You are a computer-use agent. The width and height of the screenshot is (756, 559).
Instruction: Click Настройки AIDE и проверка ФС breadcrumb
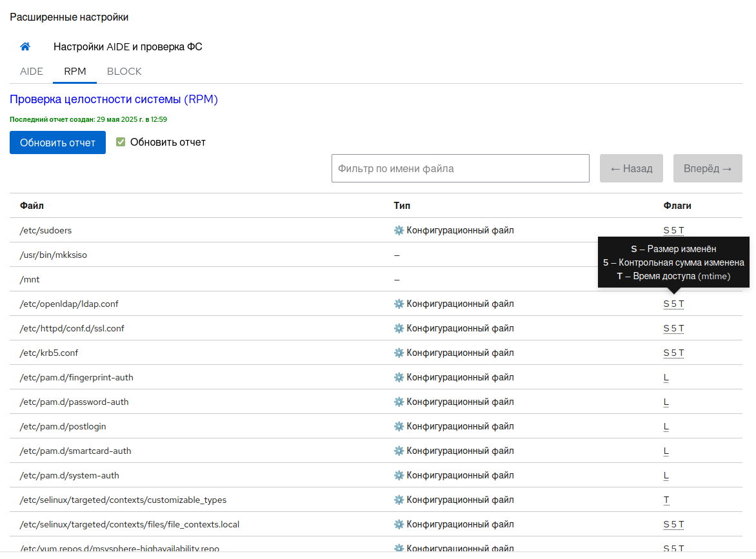pyautogui.click(x=128, y=46)
